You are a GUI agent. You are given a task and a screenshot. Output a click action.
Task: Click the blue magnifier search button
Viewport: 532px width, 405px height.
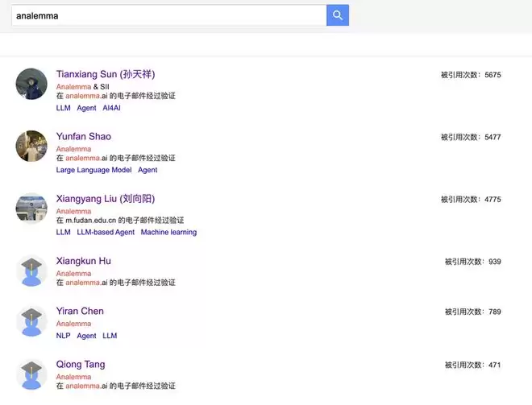point(338,15)
